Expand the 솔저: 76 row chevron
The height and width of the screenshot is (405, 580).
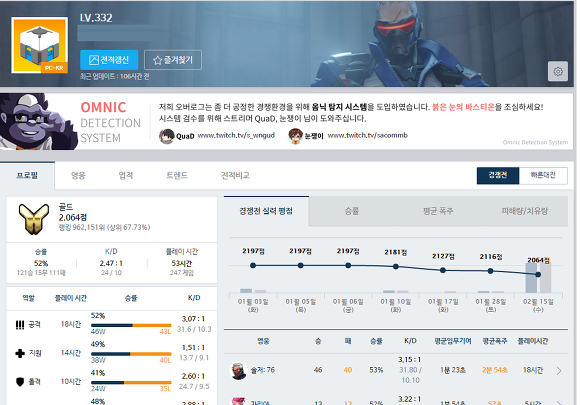[559, 371]
